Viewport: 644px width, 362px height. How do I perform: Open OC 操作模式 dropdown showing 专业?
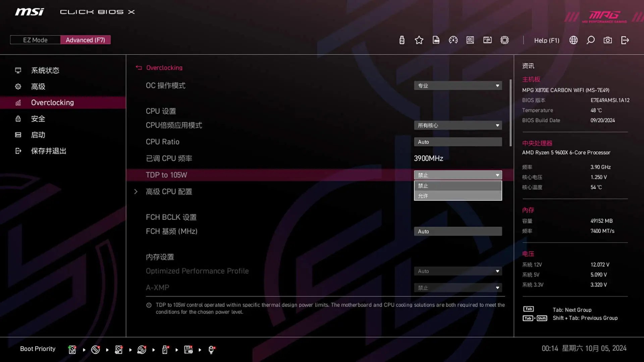[x=458, y=85]
